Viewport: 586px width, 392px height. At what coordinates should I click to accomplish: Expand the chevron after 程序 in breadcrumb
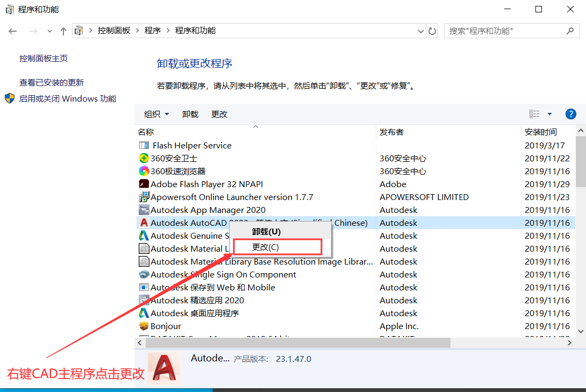click(168, 31)
